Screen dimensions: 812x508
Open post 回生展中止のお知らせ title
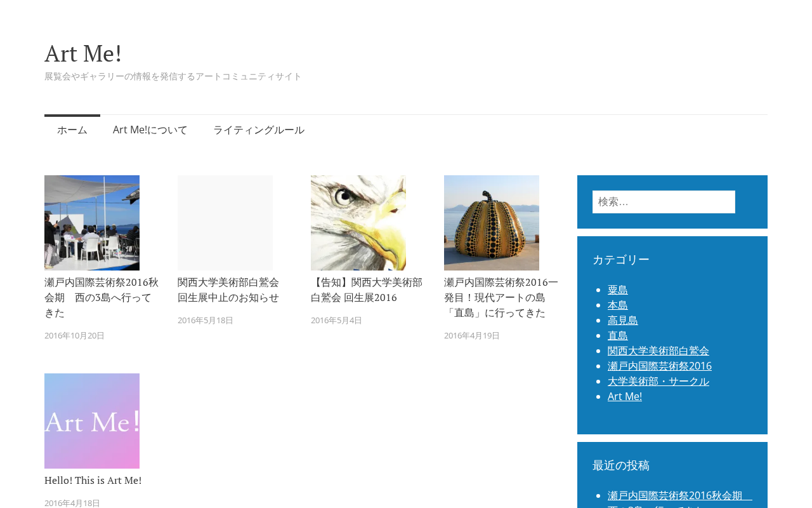pos(228,290)
